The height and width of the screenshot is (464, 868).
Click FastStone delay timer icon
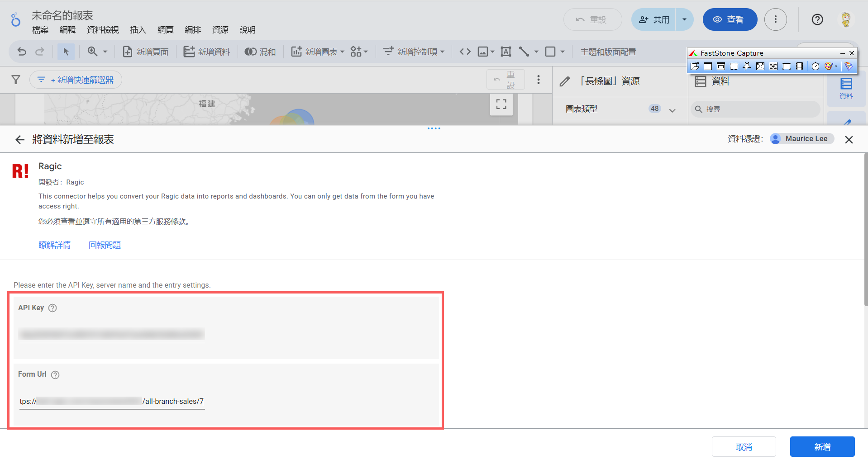point(815,66)
